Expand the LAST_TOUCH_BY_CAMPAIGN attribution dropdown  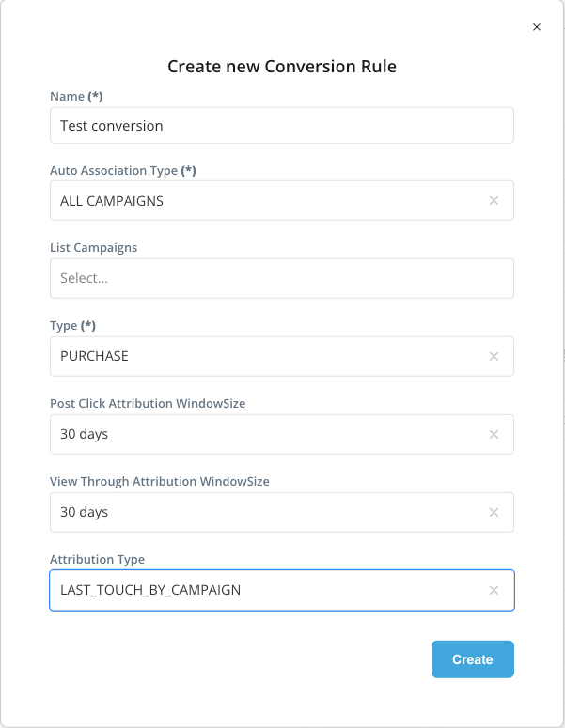[x=263, y=590]
